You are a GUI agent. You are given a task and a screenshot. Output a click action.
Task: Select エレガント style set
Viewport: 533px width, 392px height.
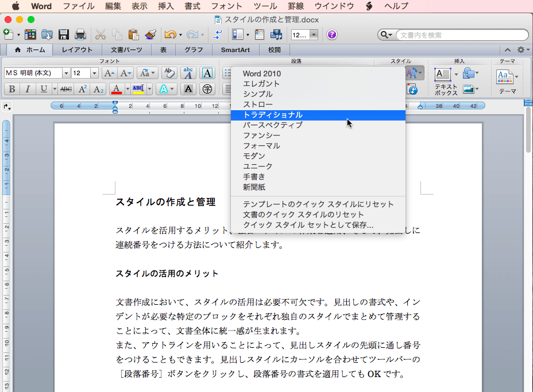[318, 84]
